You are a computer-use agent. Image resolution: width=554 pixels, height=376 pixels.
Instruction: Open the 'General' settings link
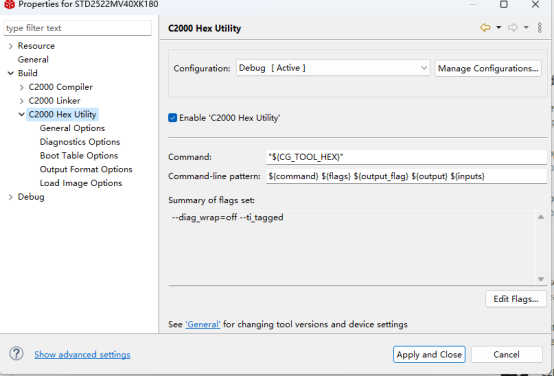coord(203,324)
